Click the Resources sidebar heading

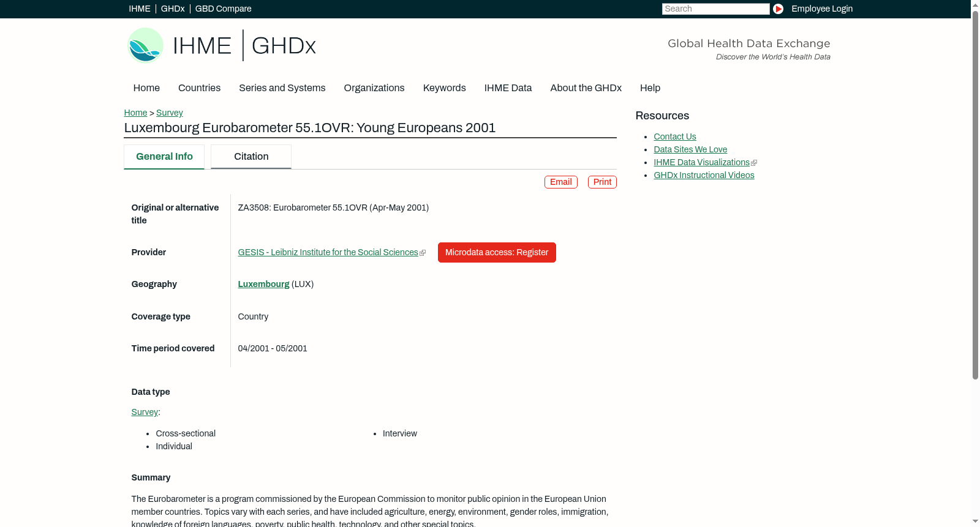pyautogui.click(x=662, y=116)
